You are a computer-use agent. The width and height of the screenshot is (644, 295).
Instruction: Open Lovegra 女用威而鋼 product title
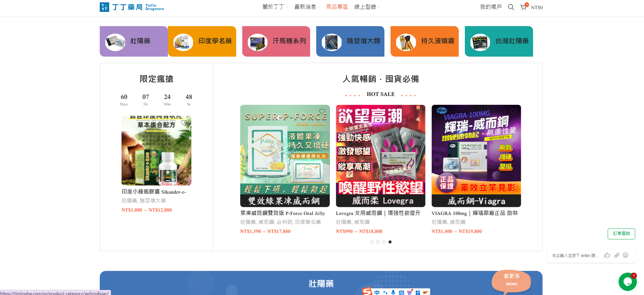click(x=378, y=213)
